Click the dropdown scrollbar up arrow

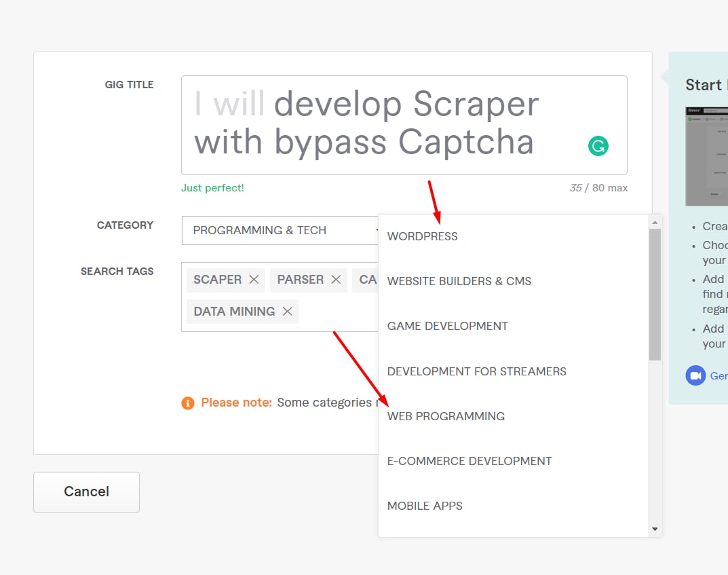[x=655, y=223]
